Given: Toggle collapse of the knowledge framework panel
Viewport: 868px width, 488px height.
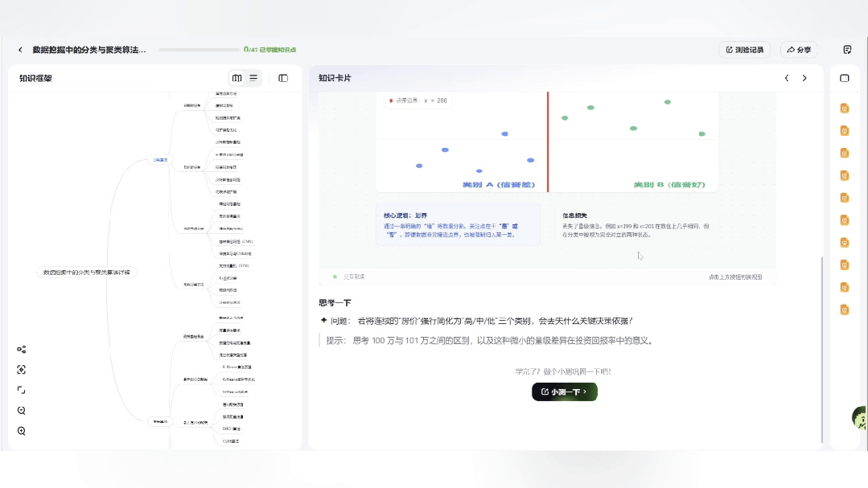Looking at the screenshot, I should [x=282, y=78].
